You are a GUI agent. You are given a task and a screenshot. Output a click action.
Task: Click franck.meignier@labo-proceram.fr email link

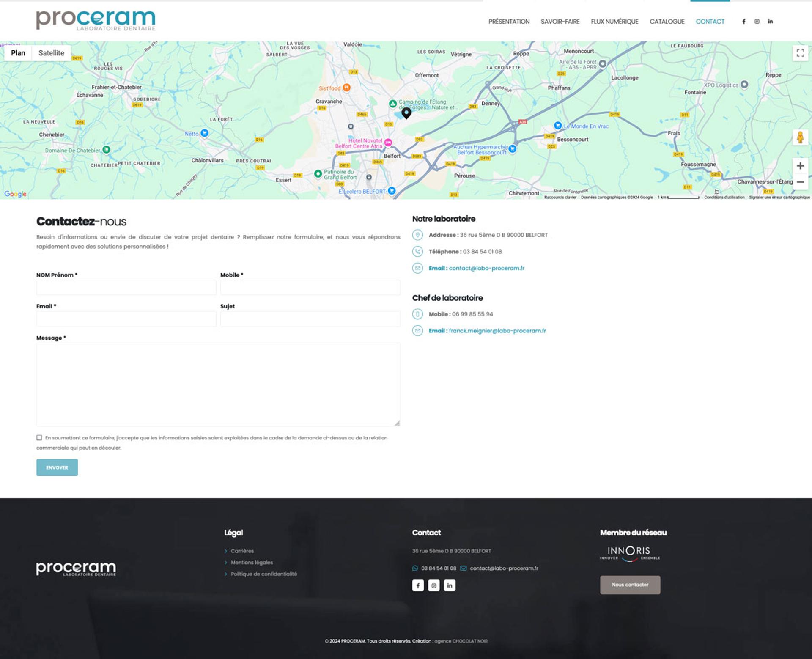pos(497,331)
